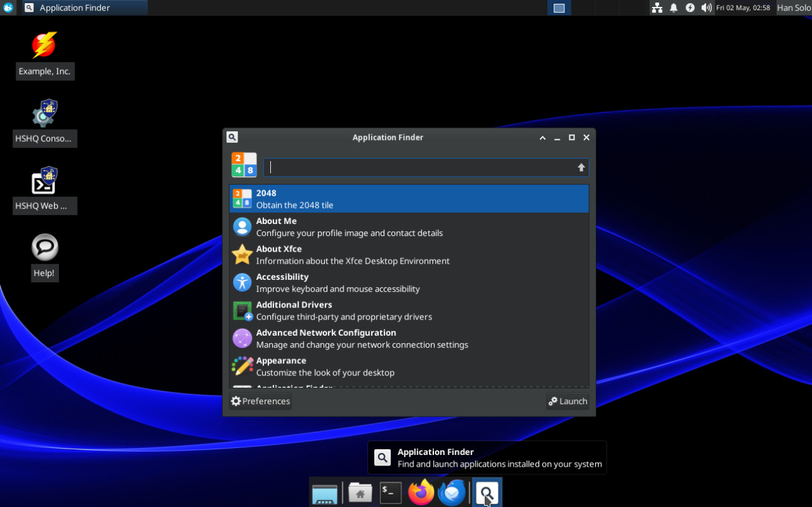812x507 pixels.
Task: Expand the Application Finder view arrow
Action: pos(581,168)
